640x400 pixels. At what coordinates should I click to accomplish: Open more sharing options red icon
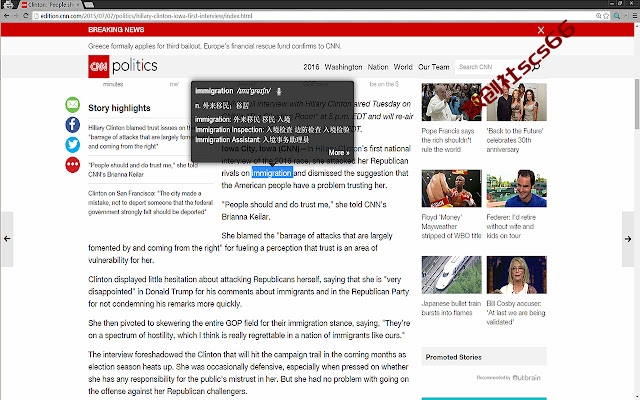[73, 164]
